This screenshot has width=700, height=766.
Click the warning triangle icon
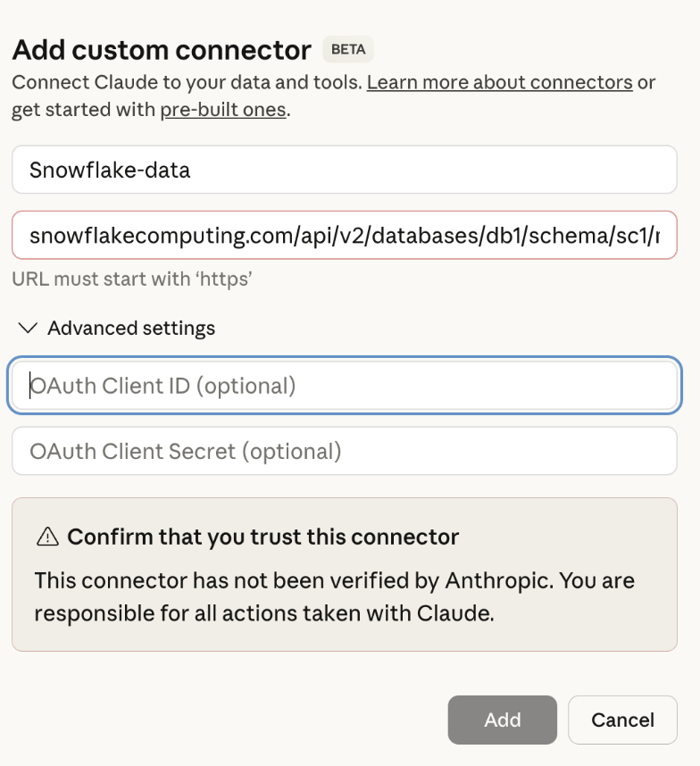pos(46,537)
